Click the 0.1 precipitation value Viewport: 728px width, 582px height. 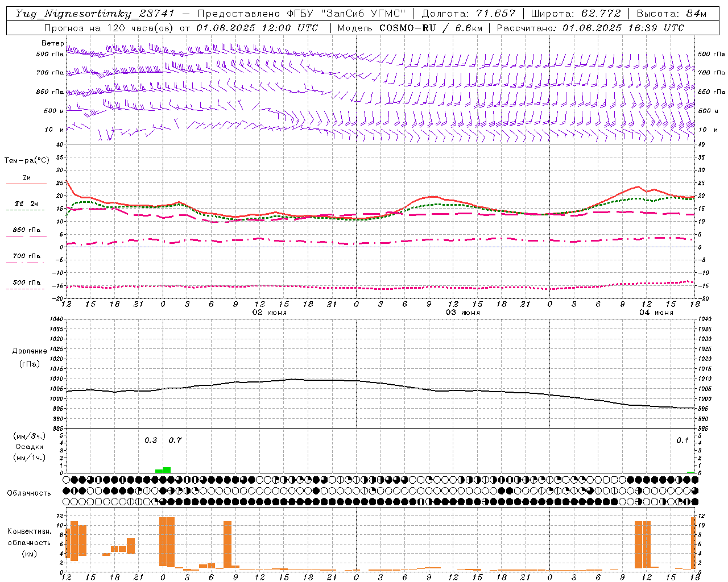pos(682,440)
